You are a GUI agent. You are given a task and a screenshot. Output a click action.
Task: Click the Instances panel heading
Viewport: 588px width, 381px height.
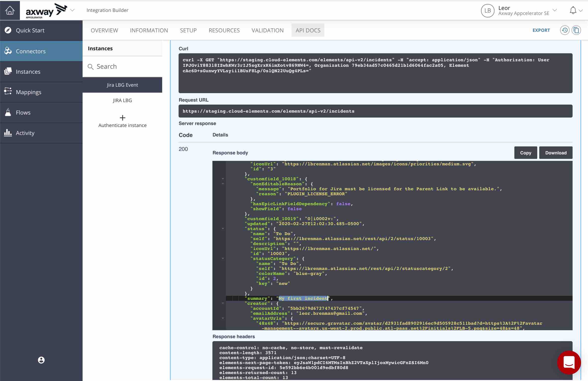click(100, 48)
